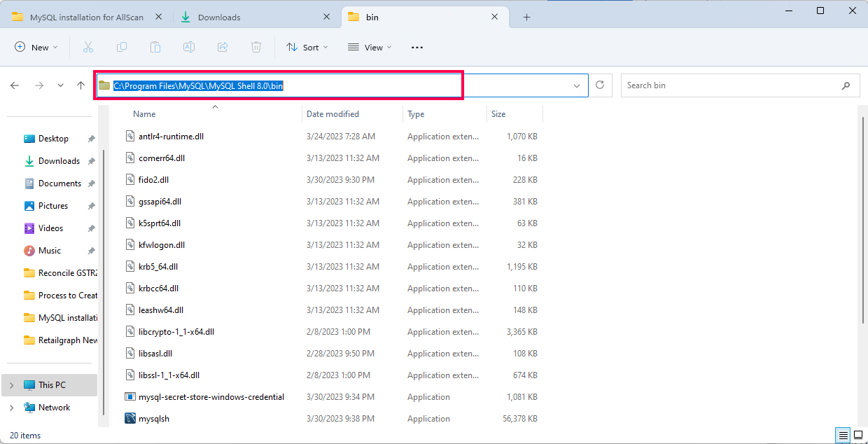Image resolution: width=868 pixels, height=444 pixels.
Task: Select comerr64.dll file
Action: click(x=162, y=158)
